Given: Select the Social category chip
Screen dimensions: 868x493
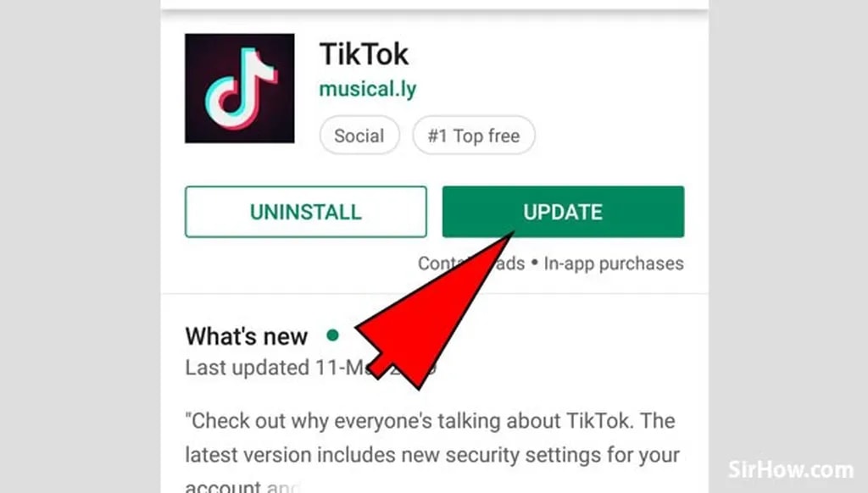Looking at the screenshot, I should tap(359, 136).
